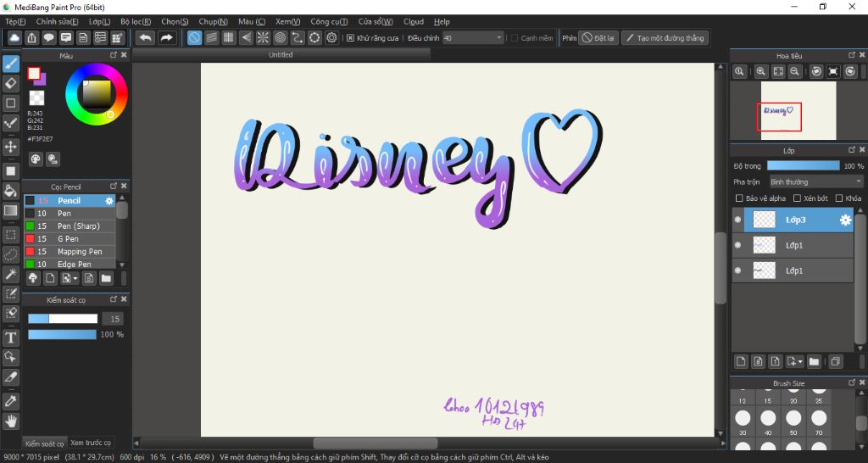The image size is (868, 463).
Task: Select the Hand pan tool
Action: pyautogui.click(x=10, y=421)
